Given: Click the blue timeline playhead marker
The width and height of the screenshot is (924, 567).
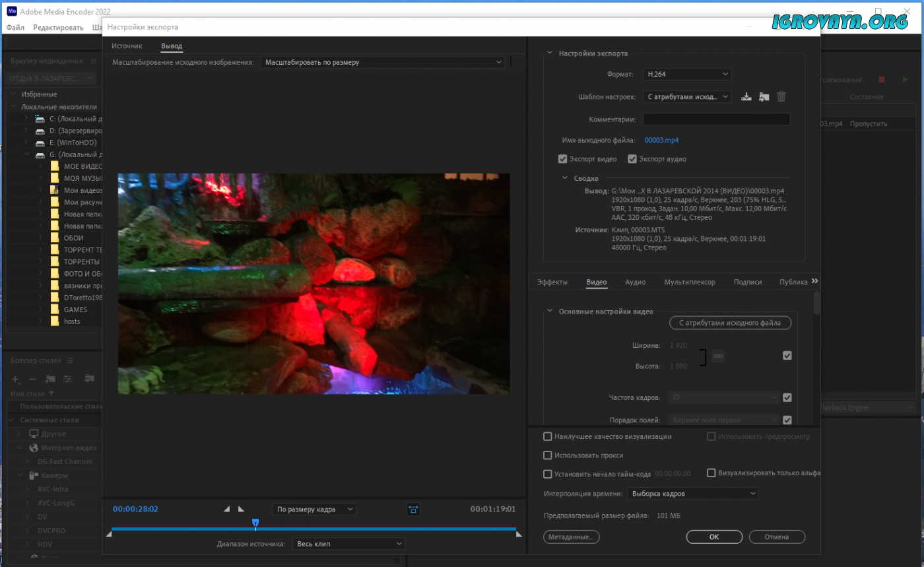Looking at the screenshot, I should click(x=255, y=523).
